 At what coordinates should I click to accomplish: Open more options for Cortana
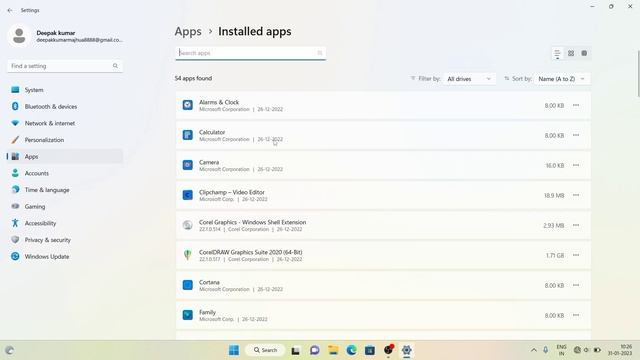click(x=576, y=285)
